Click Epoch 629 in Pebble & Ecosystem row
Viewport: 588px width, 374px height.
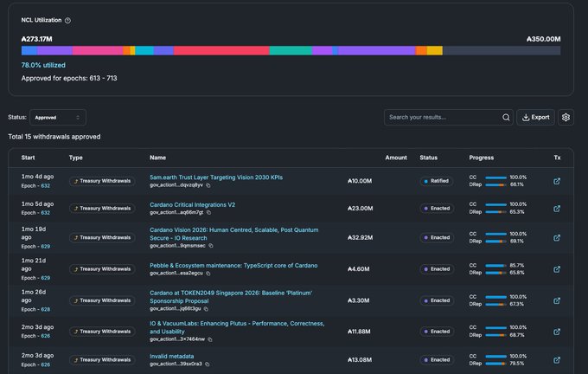[x=45, y=278]
